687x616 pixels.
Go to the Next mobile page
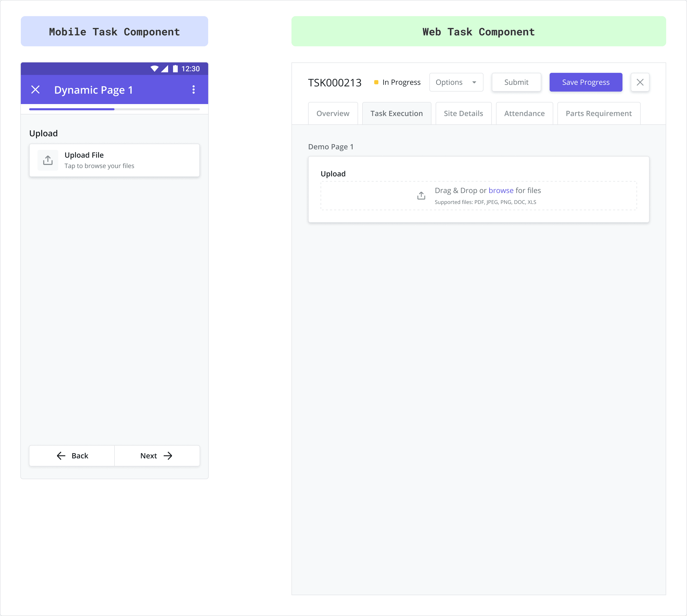157,456
